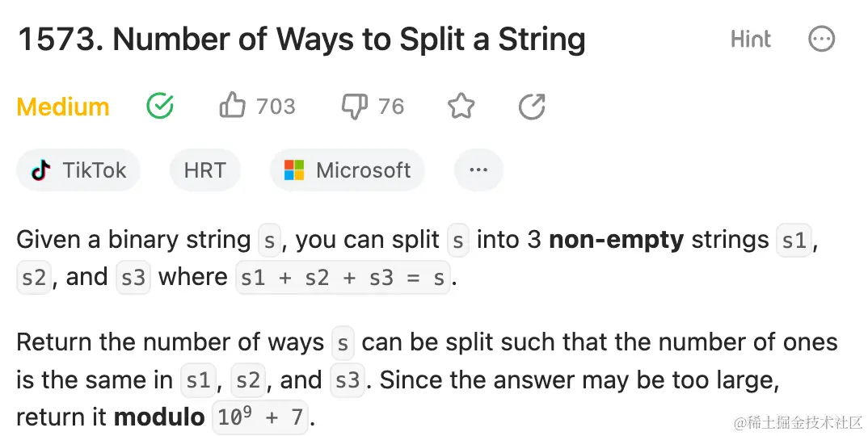The width and height of the screenshot is (868, 436).
Task: Open the circled three-dots more menu
Action: pos(822,39)
